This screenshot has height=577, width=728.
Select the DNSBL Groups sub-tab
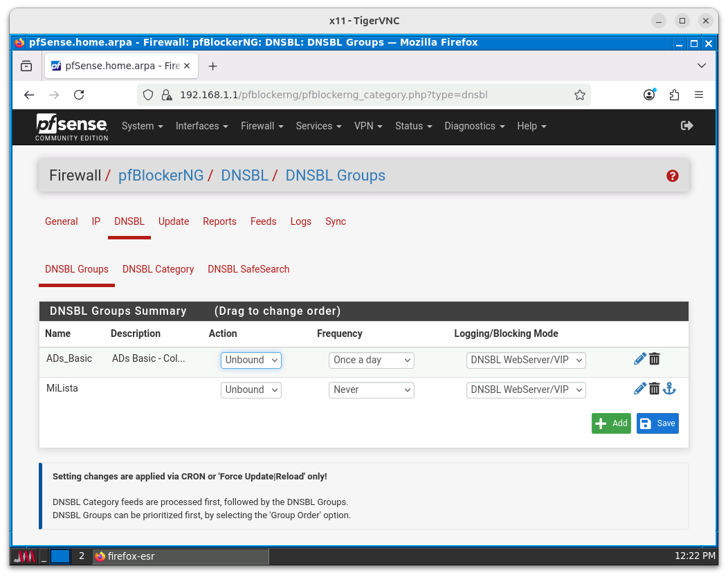point(77,269)
